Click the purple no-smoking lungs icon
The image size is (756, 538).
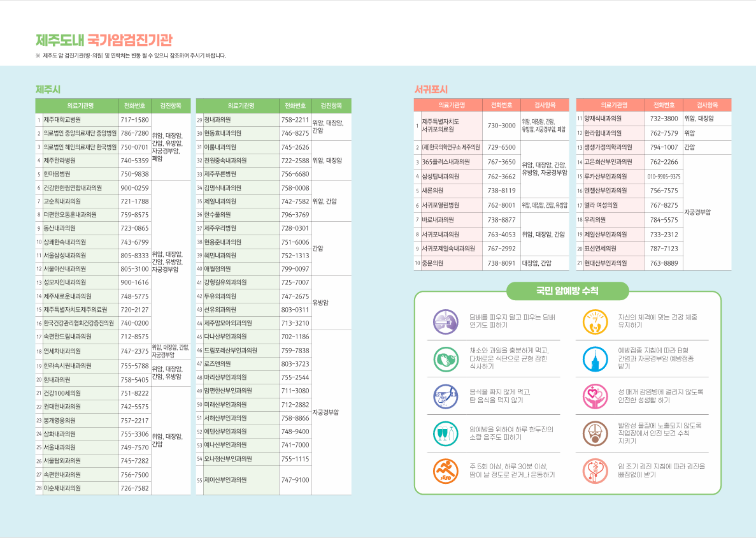click(x=445, y=321)
